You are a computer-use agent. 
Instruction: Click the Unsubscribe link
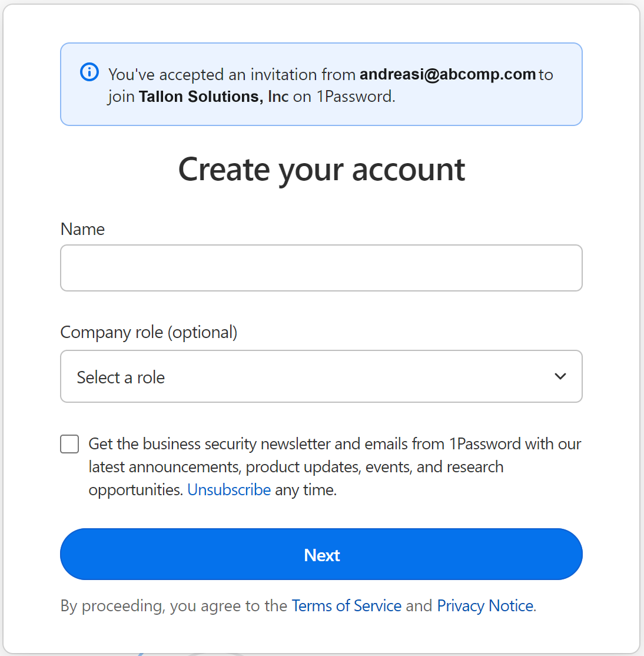click(229, 489)
